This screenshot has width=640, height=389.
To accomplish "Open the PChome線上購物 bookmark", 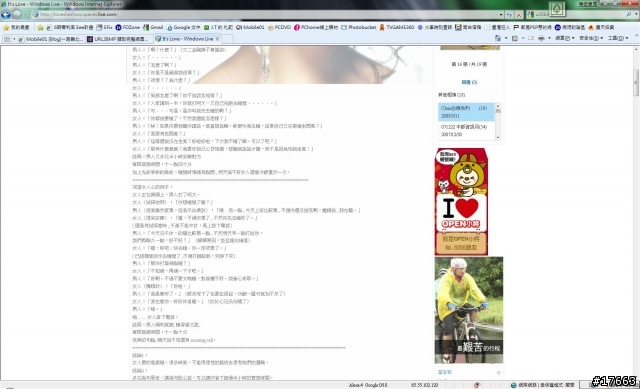I will (316, 27).
